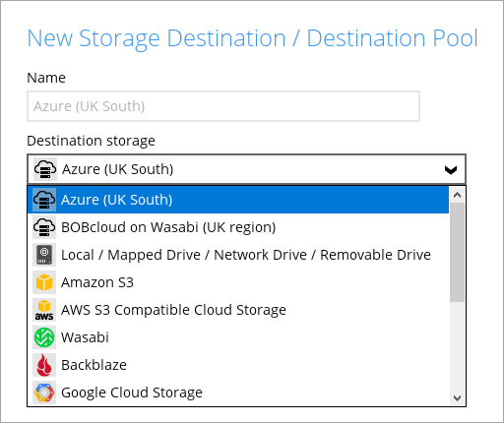Click the BOBcloud on Wasabi cloud server icon

pos(44,227)
